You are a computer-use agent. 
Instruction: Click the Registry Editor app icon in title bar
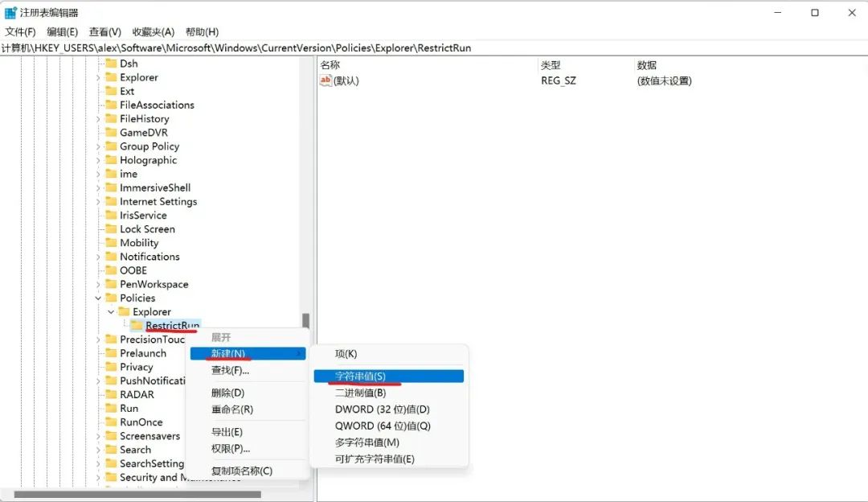click(x=10, y=12)
